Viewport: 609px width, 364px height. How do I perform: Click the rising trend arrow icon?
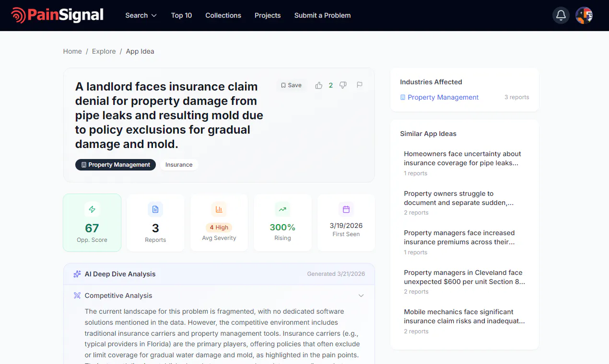282,209
